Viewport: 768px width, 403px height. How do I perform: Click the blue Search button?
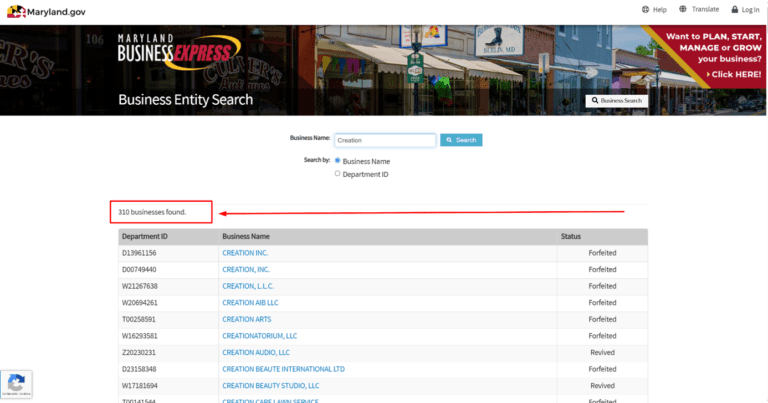(x=461, y=140)
